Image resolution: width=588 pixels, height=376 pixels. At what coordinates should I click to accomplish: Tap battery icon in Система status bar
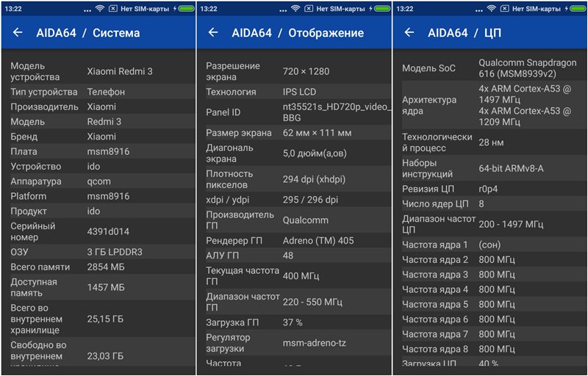point(187,9)
